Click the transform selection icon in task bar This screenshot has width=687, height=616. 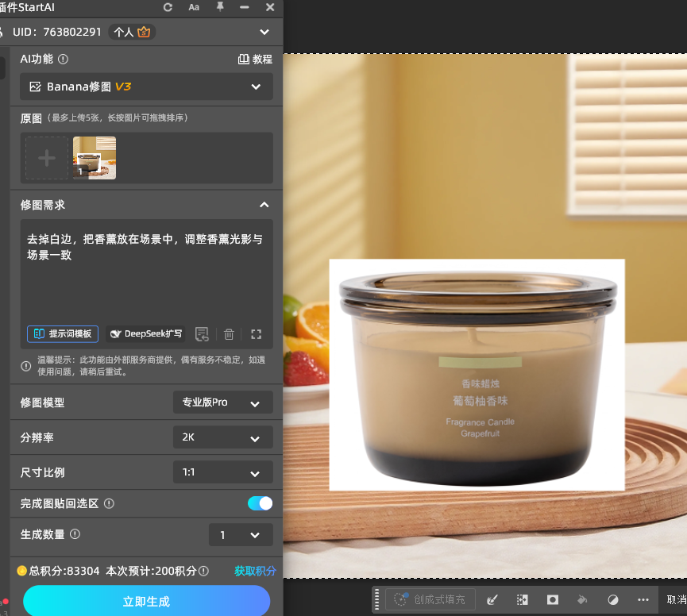523,599
